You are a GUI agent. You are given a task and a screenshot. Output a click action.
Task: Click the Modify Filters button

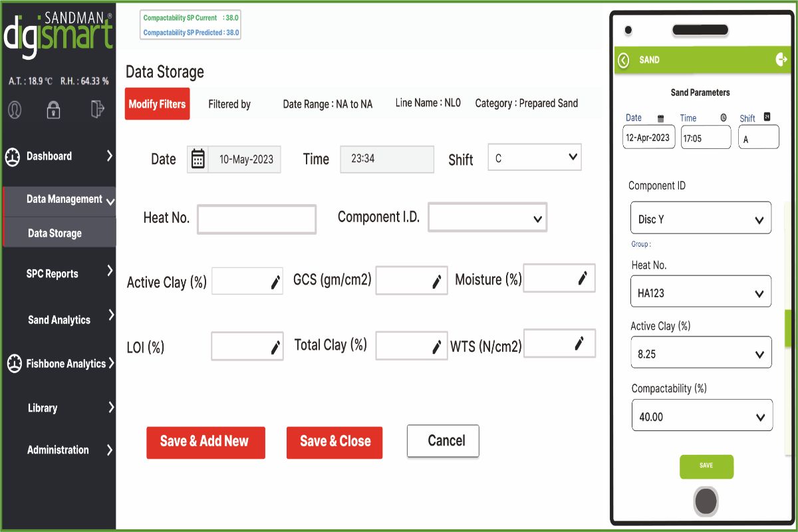tap(158, 104)
